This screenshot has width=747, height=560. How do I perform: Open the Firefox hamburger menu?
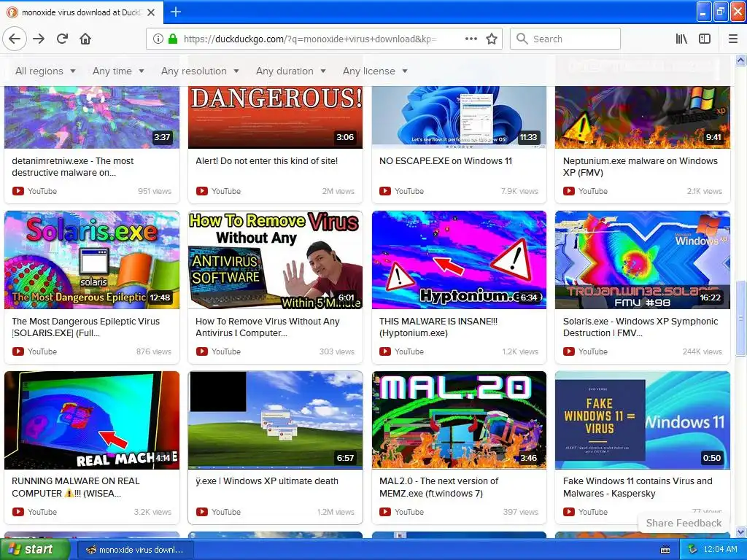tap(733, 39)
